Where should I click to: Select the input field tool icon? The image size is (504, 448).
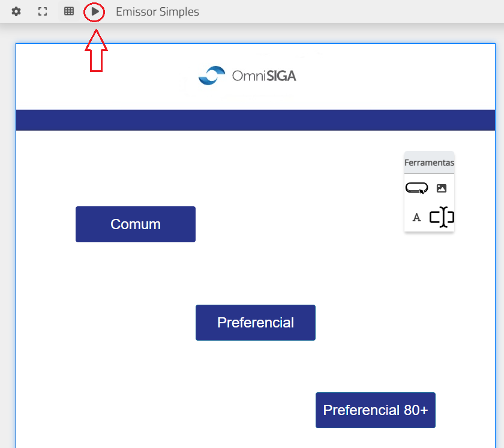[442, 217]
